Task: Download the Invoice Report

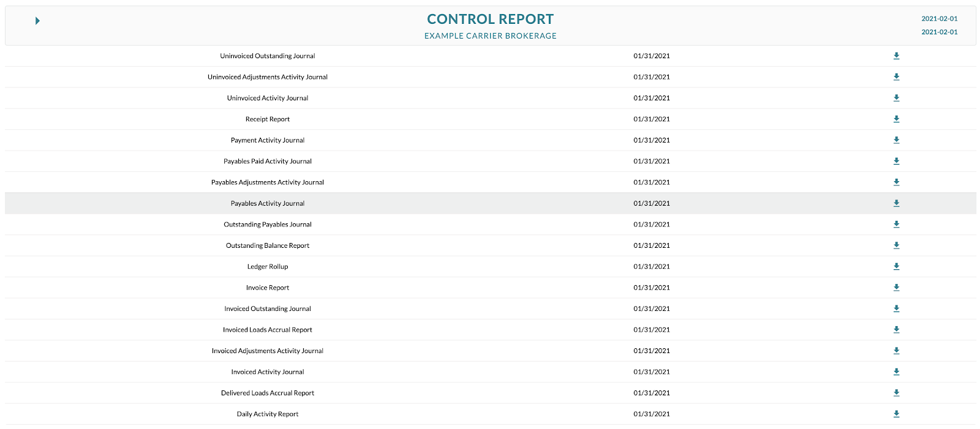Action: [x=896, y=287]
